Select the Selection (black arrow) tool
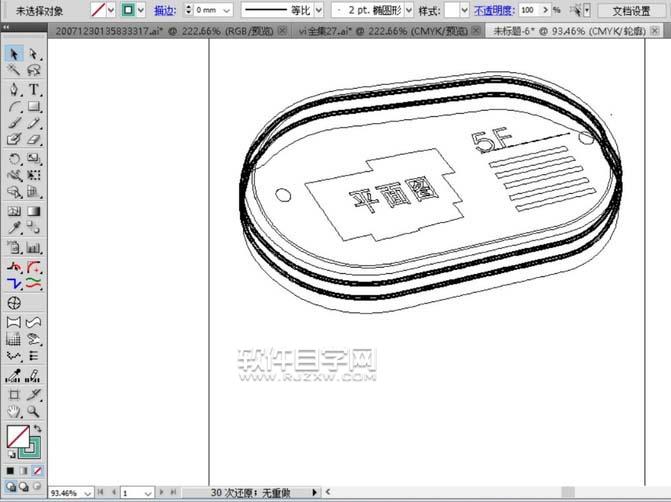The width and height of the screenshot is (671, 502). (14, 54)
